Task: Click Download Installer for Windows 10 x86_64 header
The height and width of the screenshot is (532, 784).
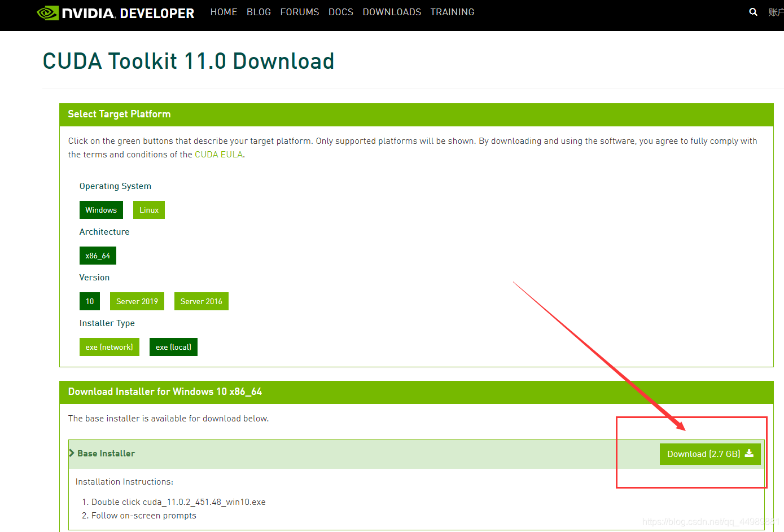Action: click(416, 392)
